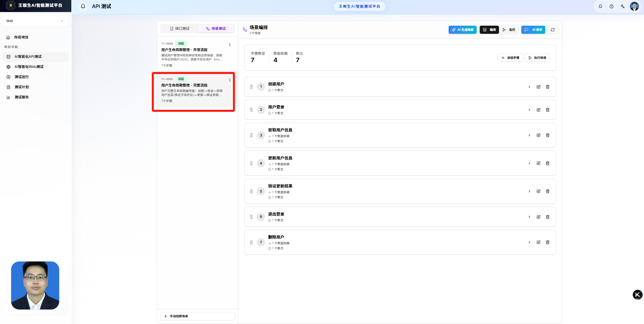Click the drag handle of step 删除用户
The image size is (644, 324).
[251, 242]
